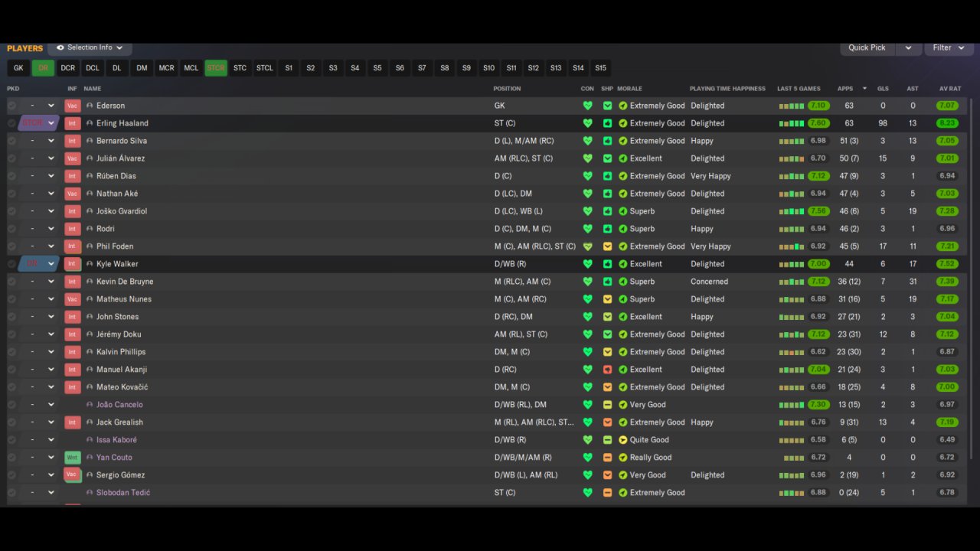Click the Int badge for Kevin De Bruyne
Screen dimensions: 980x551
(x=72, y=282)
